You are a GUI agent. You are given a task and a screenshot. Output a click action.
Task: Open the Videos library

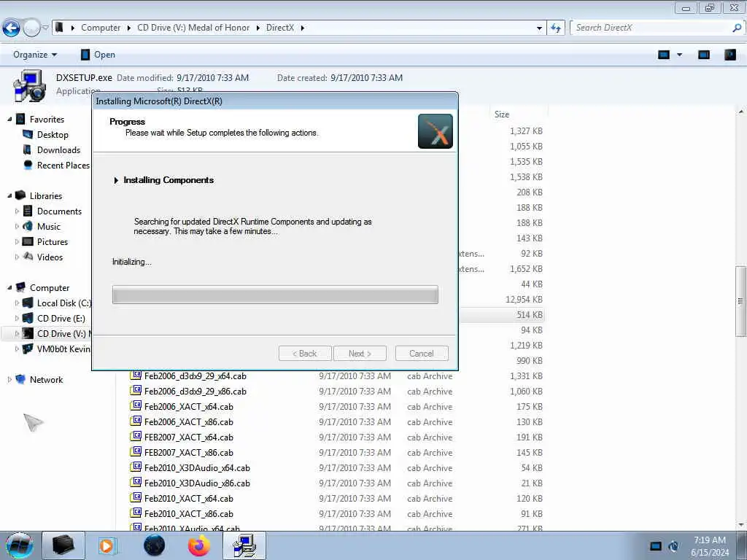click(x=50, y=257)
